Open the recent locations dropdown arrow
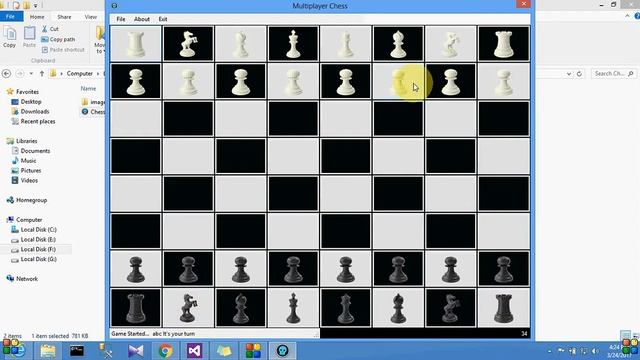The image size is (640, 360). coord(31,73)
